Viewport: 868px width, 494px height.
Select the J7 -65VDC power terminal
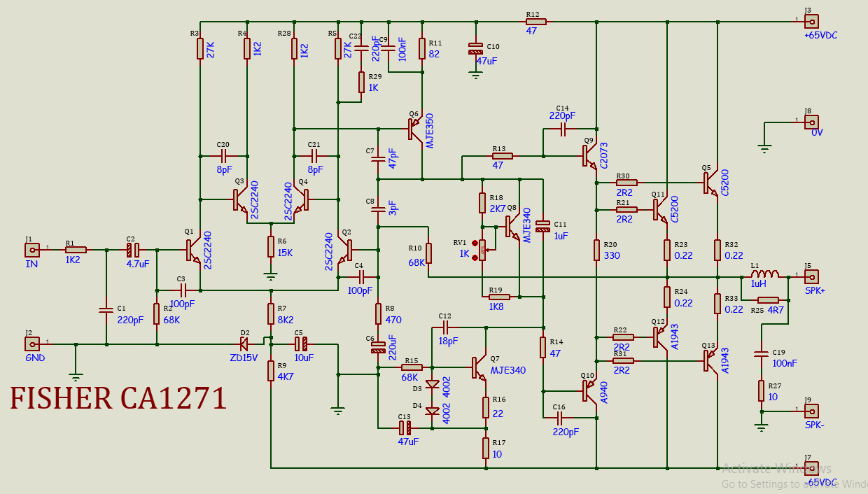[x=811, y=468]
